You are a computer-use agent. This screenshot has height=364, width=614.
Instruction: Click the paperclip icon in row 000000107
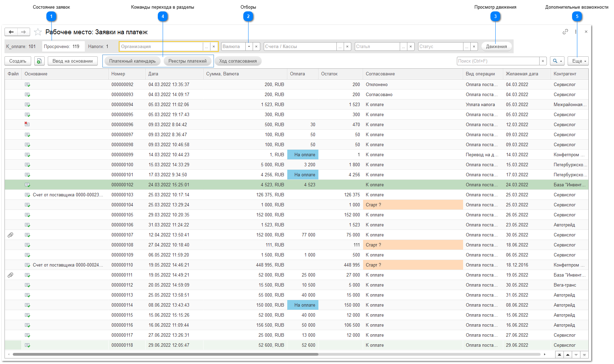pyautogui.click(x=10, y=235)
